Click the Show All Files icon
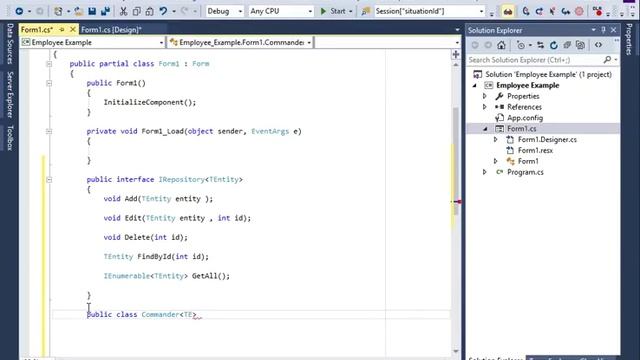Screen dimensions: 640x360 (x=580, y=45)
